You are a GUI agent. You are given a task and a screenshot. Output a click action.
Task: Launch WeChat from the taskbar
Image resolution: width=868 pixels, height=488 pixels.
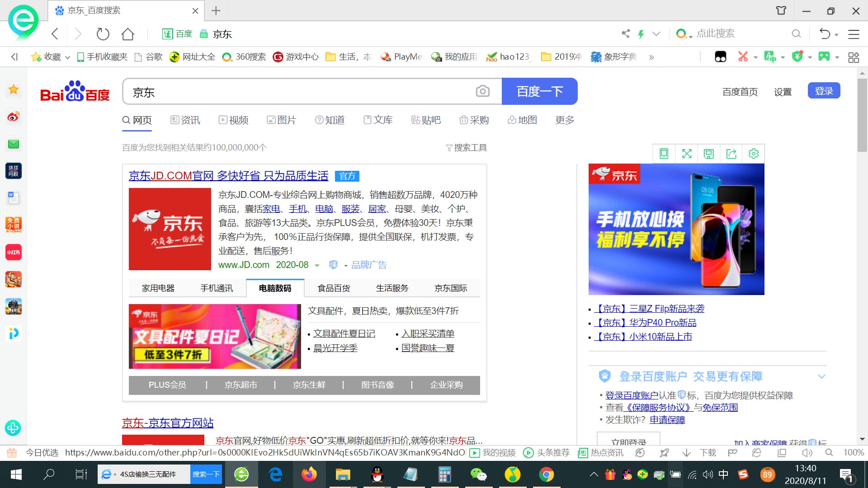[x=479, y=474]
